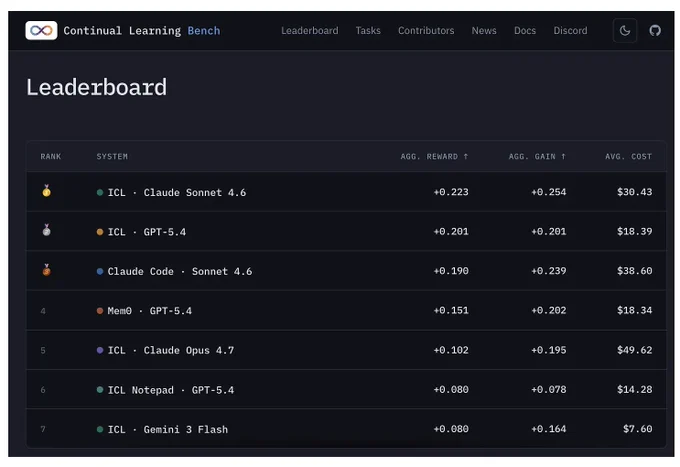Image resolution: width=680 pixels, height=467 pixels.
Task: Click the $38.60 cost value
Action: point(634,271)
